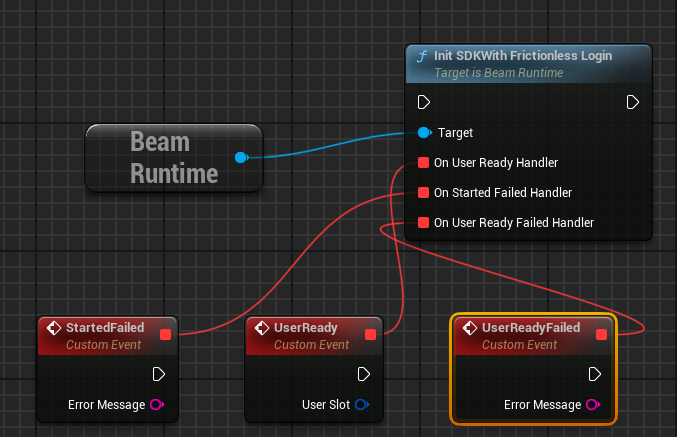Viewport: 677px width, 437px height.
Task: Click the UserReadyFailed Error Message pin
Action: (593, 405)
